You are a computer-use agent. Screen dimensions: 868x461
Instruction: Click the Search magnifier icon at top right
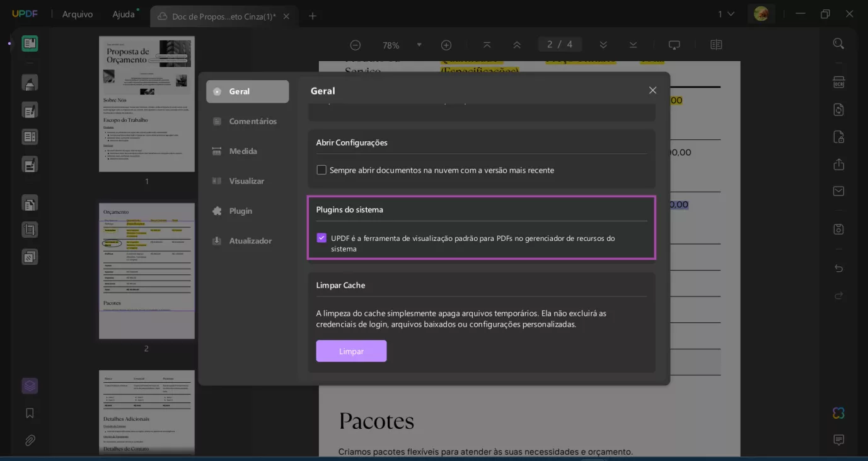pos(838,44)
